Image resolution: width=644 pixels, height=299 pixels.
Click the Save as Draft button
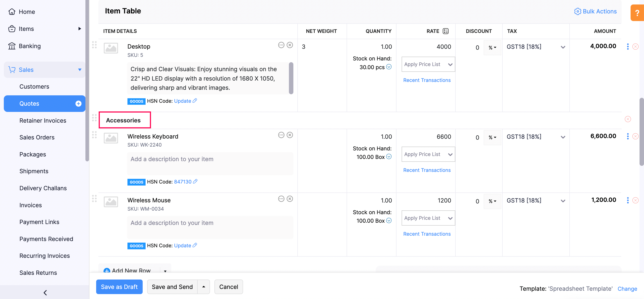tap(119, 287)
